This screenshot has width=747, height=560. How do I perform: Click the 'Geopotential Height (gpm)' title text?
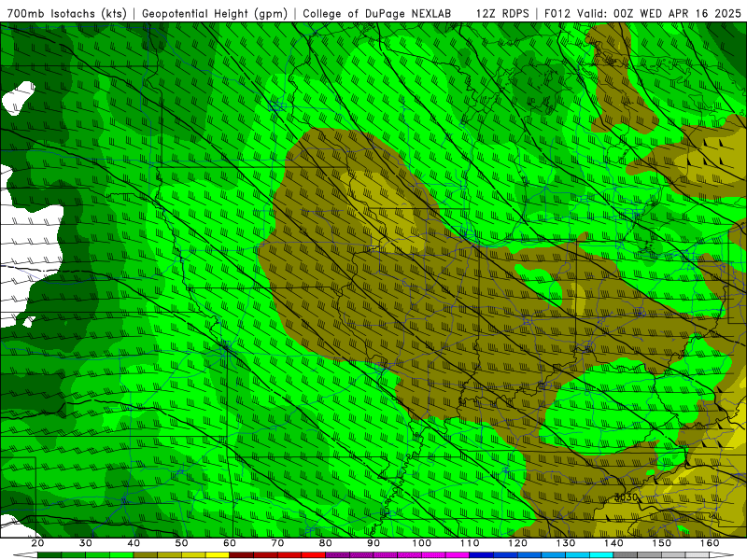tap(215, 13)
